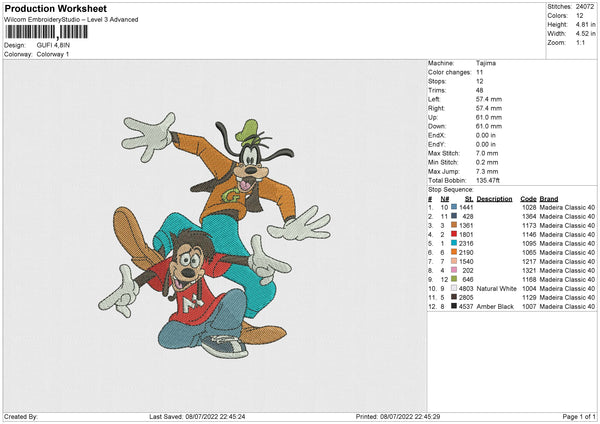600x424 pixels.
Task: Click the Goofy embroidery design preview
Action: pos(215,235)
